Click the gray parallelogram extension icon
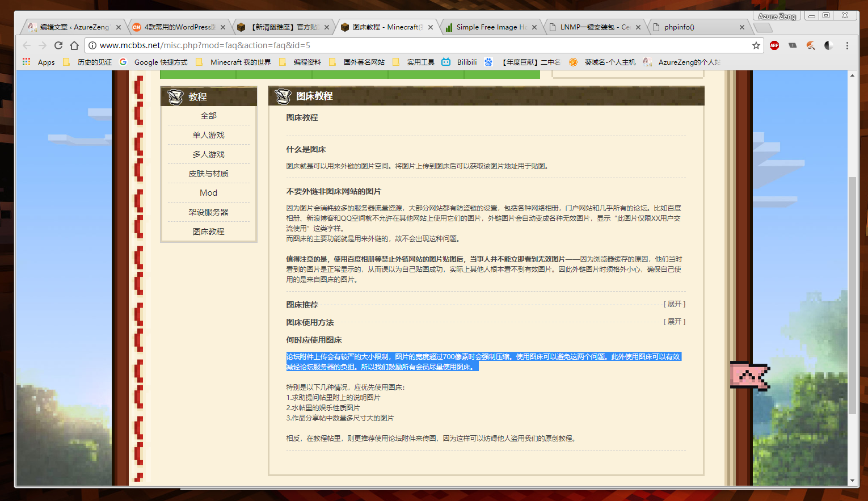 pos(793,45)
